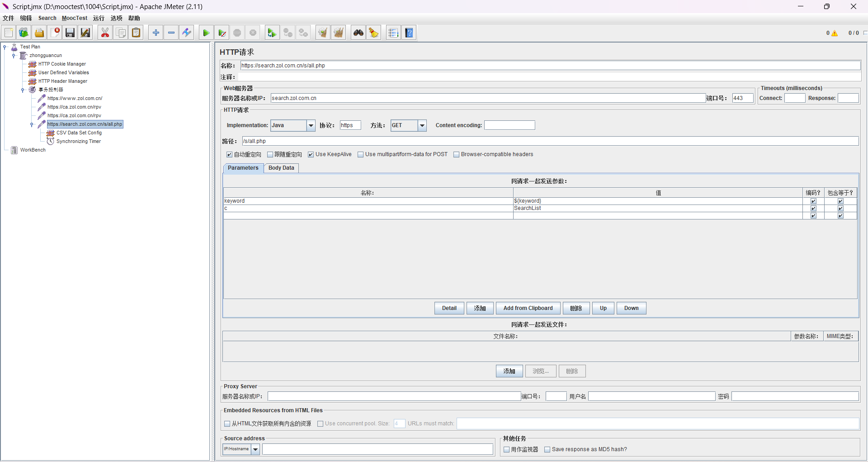Check Save response as MD5 hash

pos(547,450)
